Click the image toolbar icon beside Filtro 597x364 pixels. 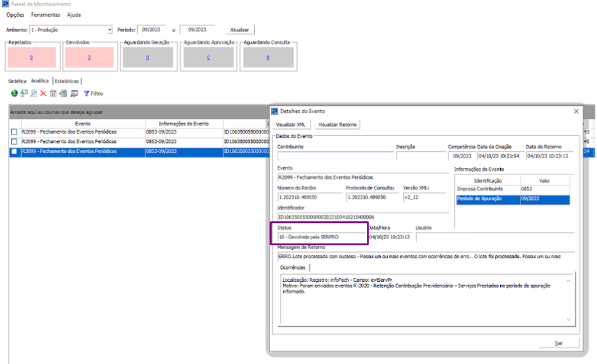[74, 93]
